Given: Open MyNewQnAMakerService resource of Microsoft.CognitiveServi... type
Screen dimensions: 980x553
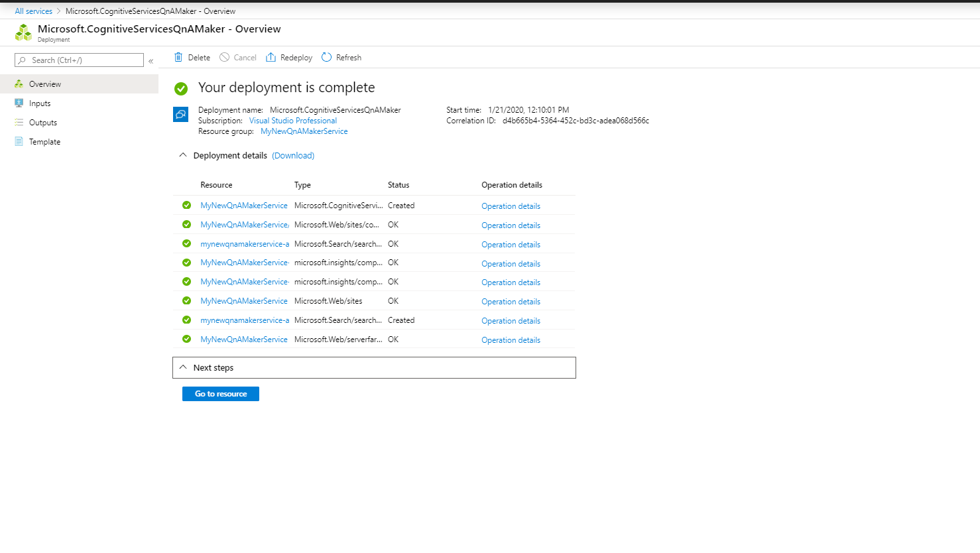Looking at the screenshot, I should pos(244,206).
